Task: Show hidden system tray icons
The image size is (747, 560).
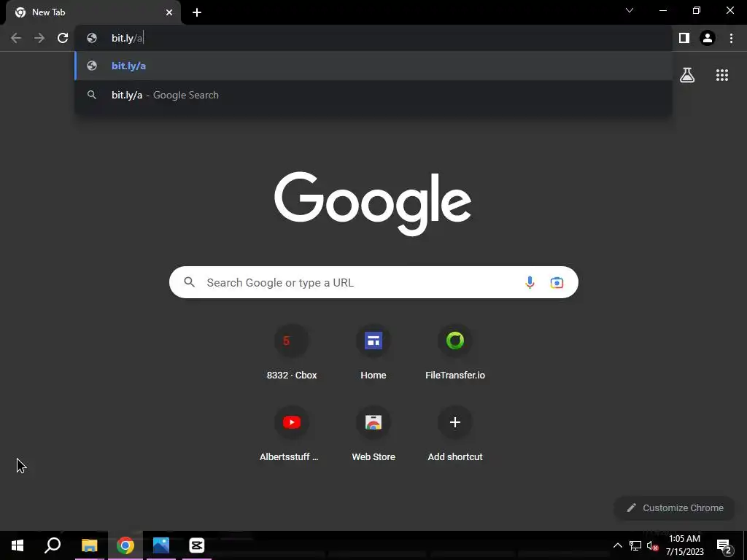Action: [617, 545]
